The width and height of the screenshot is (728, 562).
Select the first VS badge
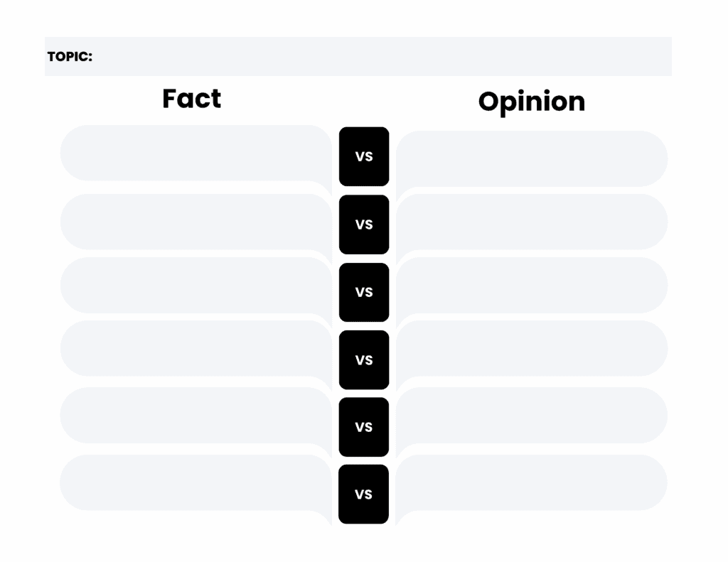364,156
